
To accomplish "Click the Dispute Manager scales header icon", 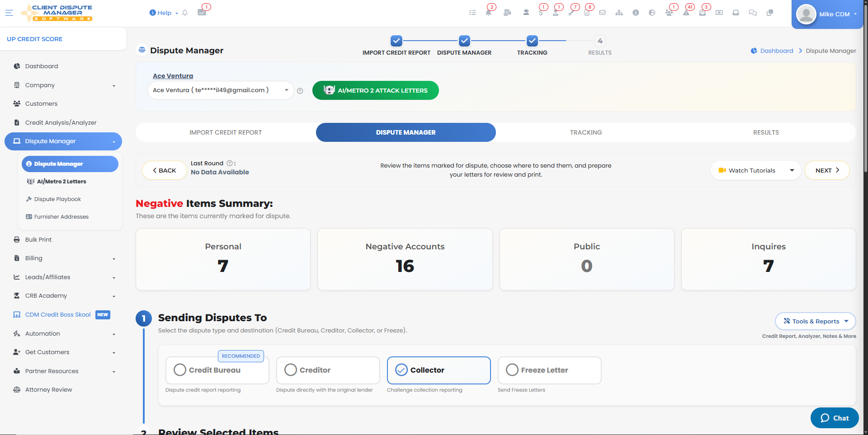I will 142,50.
